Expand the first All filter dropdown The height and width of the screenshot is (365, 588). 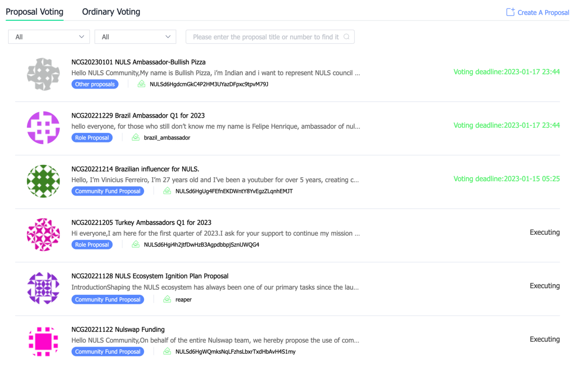tap(49, 37)
